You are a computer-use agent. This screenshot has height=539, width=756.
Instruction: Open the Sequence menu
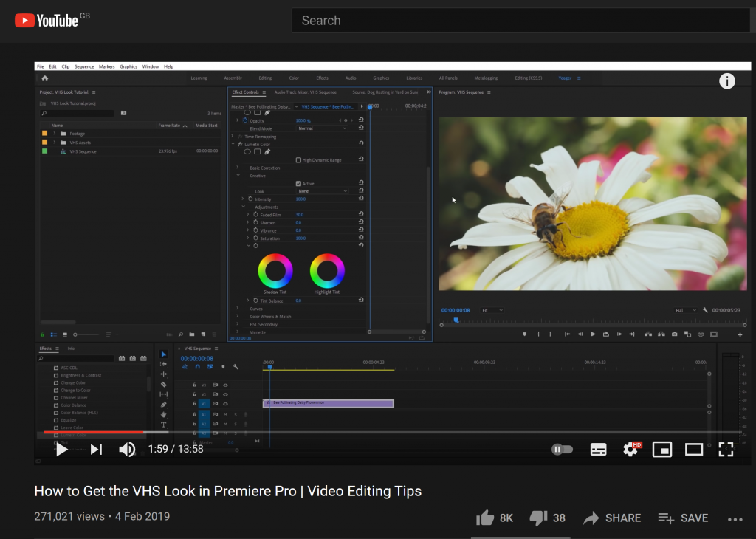tap(84, 66)
